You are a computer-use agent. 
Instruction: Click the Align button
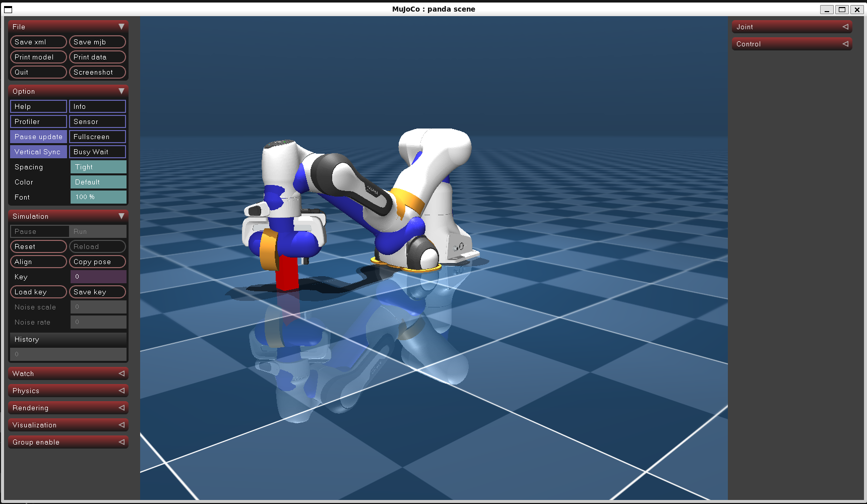38,262
